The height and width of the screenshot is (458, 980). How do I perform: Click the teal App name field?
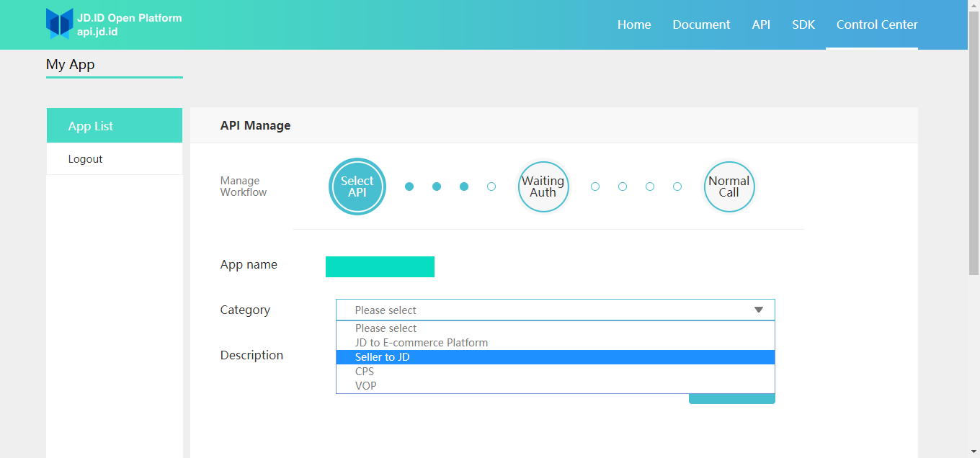(380, 266)
